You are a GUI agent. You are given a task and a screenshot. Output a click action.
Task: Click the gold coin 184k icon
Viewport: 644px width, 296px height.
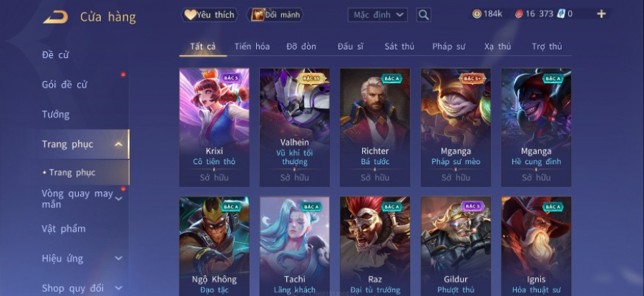[477, 14]
